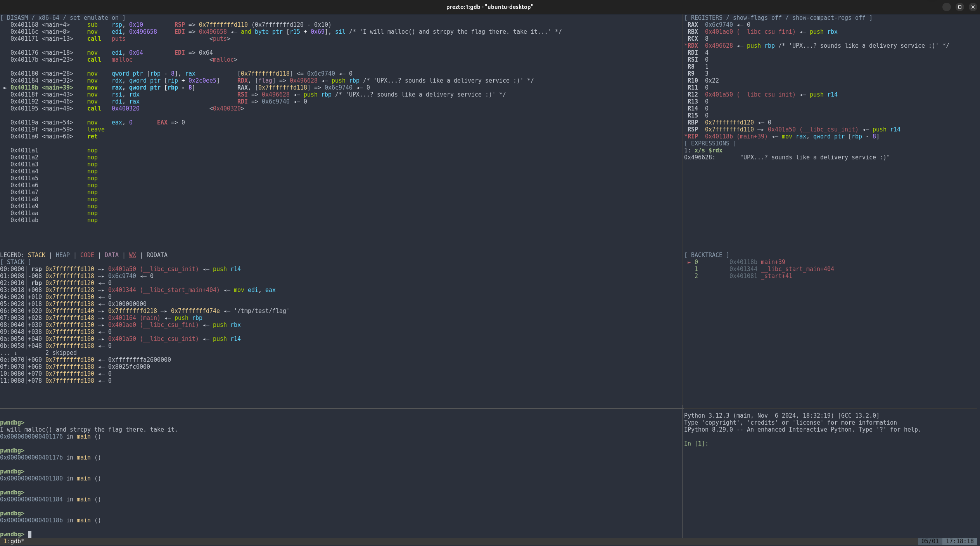Click the RODATA label in the legend

click(157, 255)
